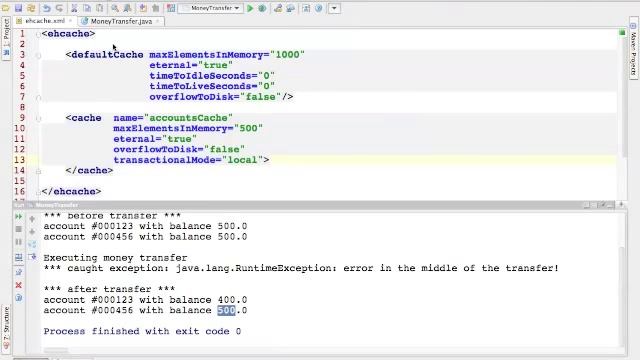
Task: Navigate forward using grey toolbar icon
Action: pyautogui.click(x=156, y=8)
